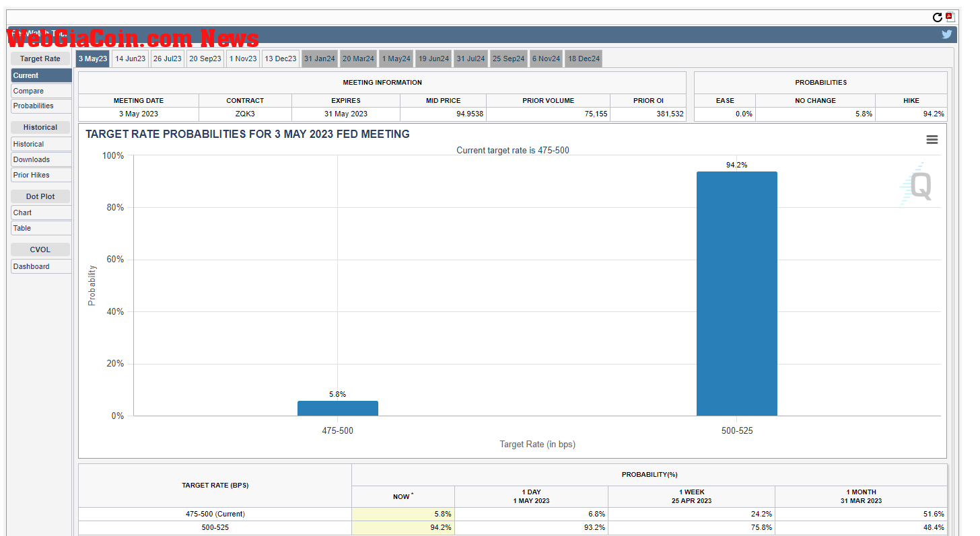
Task: Open Dot Plot Table sidebar item
Action: (41, 228)
